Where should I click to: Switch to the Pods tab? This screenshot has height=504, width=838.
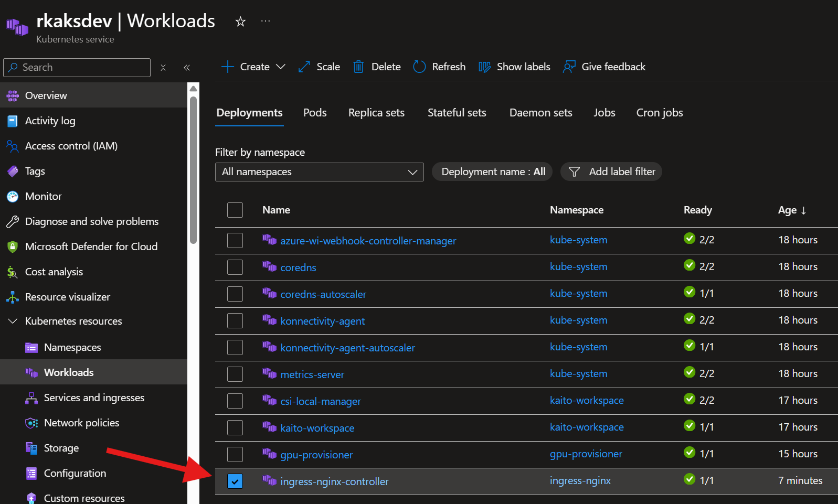tap(315, 113)
